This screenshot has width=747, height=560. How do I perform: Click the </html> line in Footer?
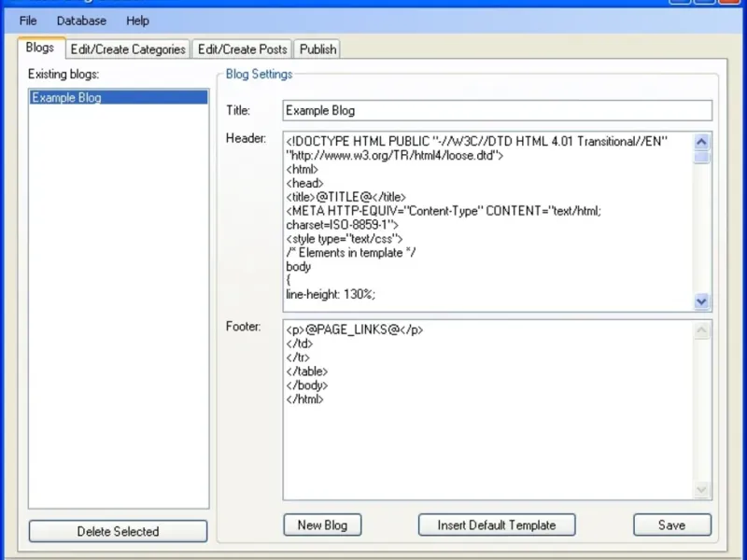tap(304, 399)
